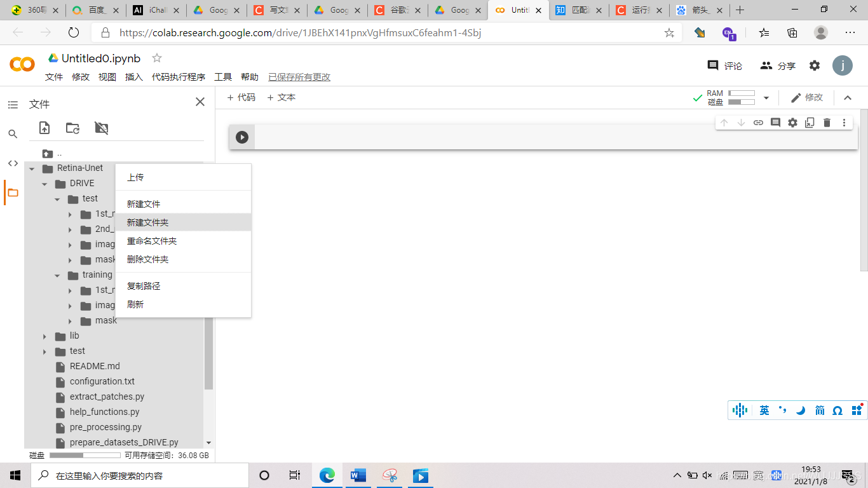This screenshot has height=488, width=868.
Task: Open configuration.txt file
Action: click(102, 382)
